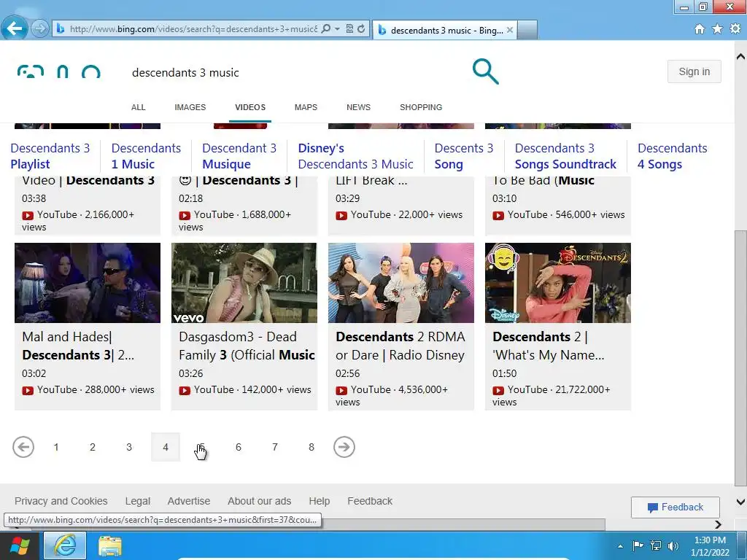Open Descendants 3 Songs Soundtrack suggestion
Screen dimensions: 747x560
pos(565,156)
